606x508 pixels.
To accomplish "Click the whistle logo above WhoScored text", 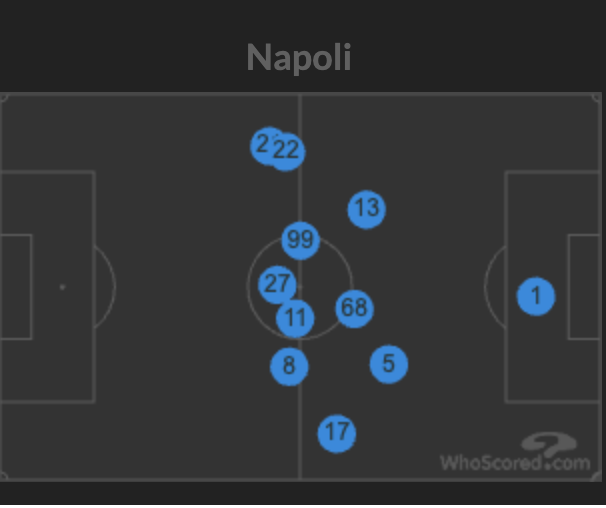I will coord(549,444).
